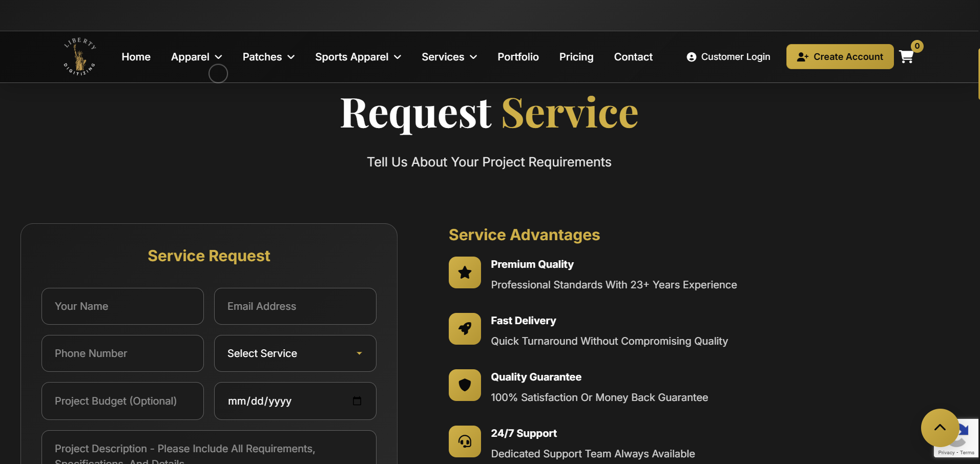Open the Pricing page
980x464 pixels.
576,57
